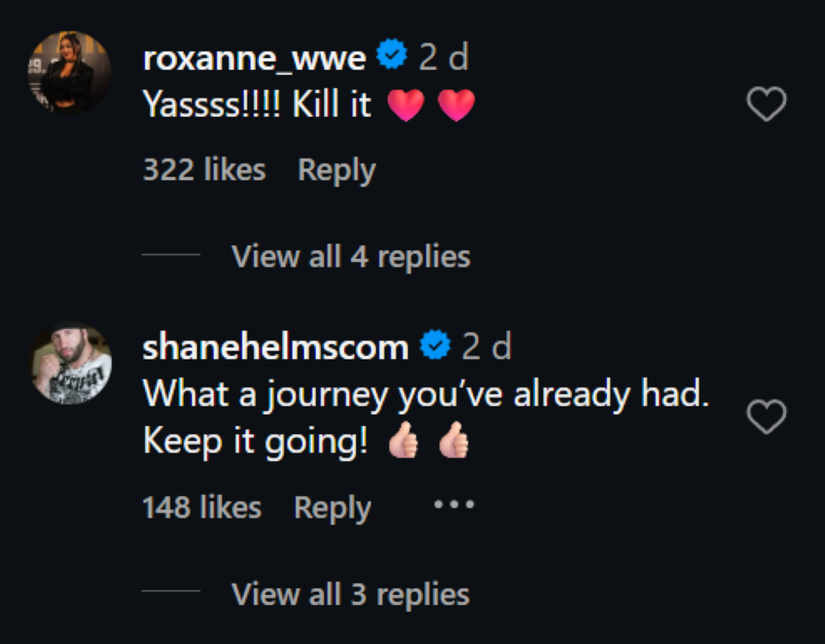Reply to the roxanne_wwe comment
Viewport: 825px width, 644px height.
[x=337, y=170]
